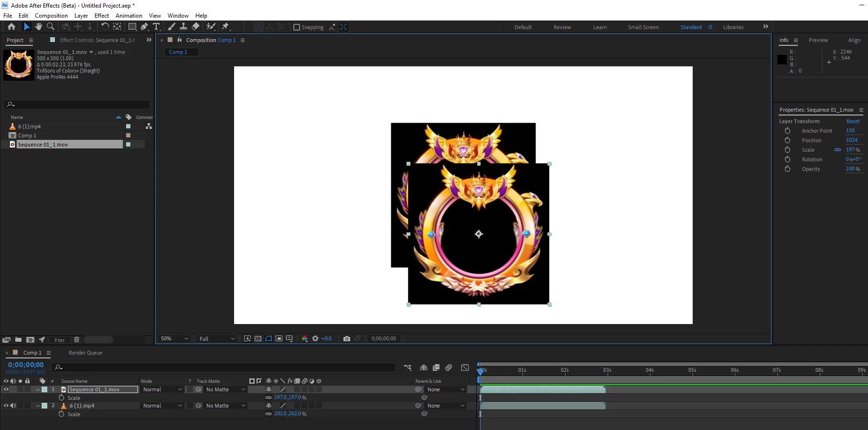Viewport: 868px width, 430px height.
Task: Mute audio of the 6 (1).mp4 layer
Action: (x=13, y=406)
